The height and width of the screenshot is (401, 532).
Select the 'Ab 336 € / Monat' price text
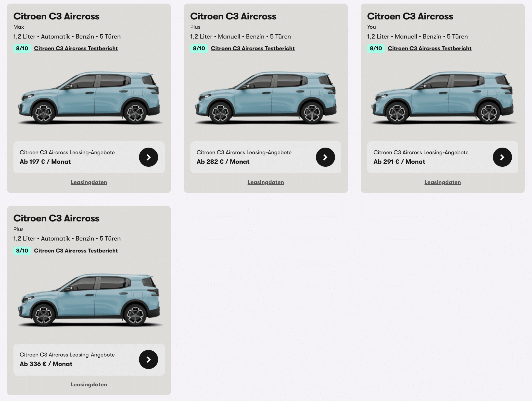coord(46,364)
